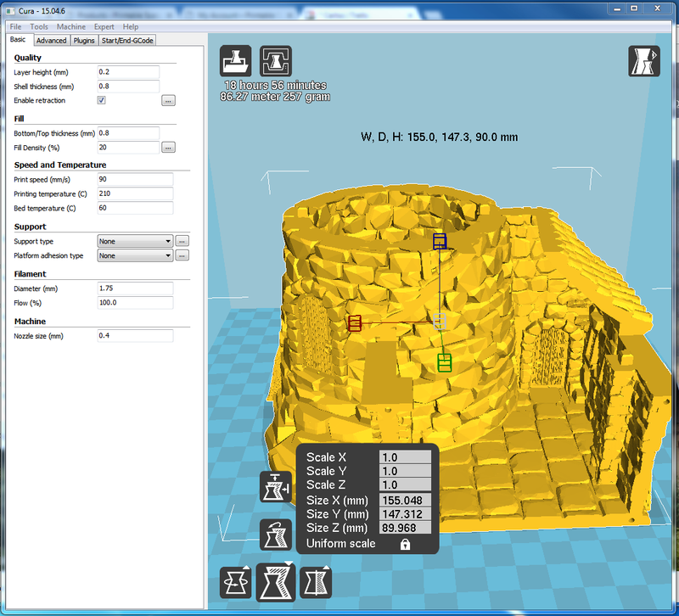Open the Help menu
Screen dimensions: 679x616
(131, 26)
